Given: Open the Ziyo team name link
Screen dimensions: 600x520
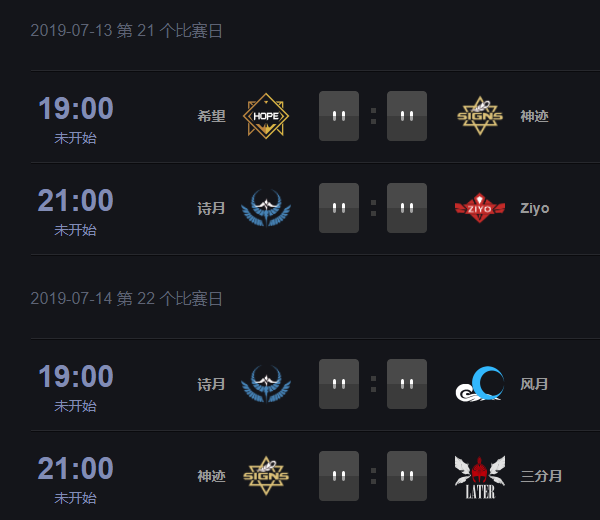Looking at the screenshot, I should tap(535, 208).
